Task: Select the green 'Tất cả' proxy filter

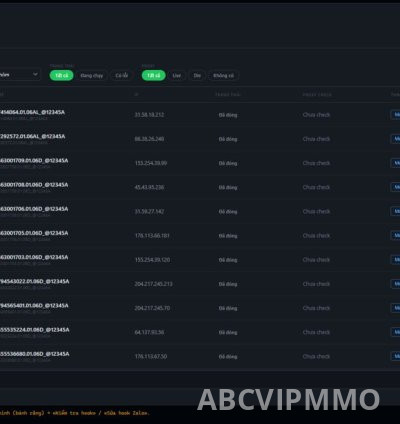Action: pos(153,75)
